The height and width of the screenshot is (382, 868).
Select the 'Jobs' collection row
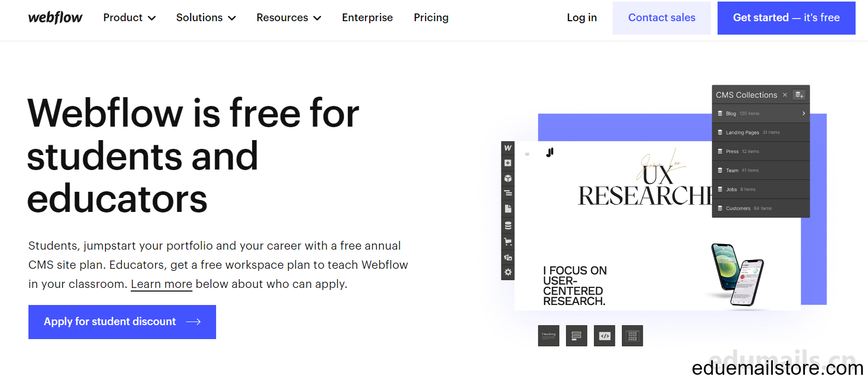[760, 189]
